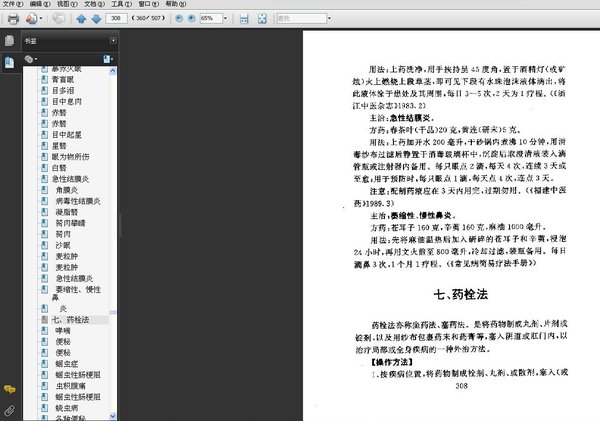Click the zoom out (minus) icon
The width and height of the screenshot is (600, 421).
point(179,18)
